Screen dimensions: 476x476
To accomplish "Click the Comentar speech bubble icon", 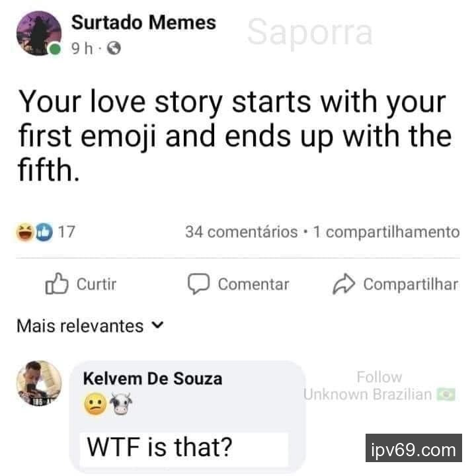I will pos(198,284).
